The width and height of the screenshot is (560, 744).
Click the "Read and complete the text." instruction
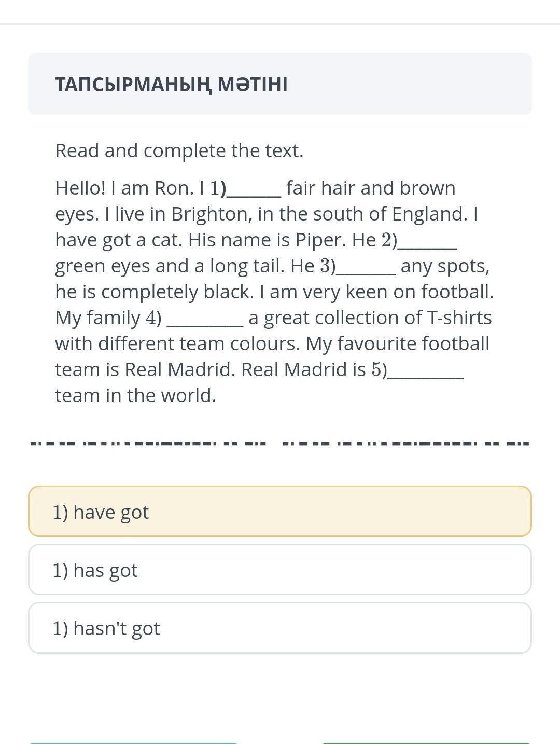tap(179, 151)
